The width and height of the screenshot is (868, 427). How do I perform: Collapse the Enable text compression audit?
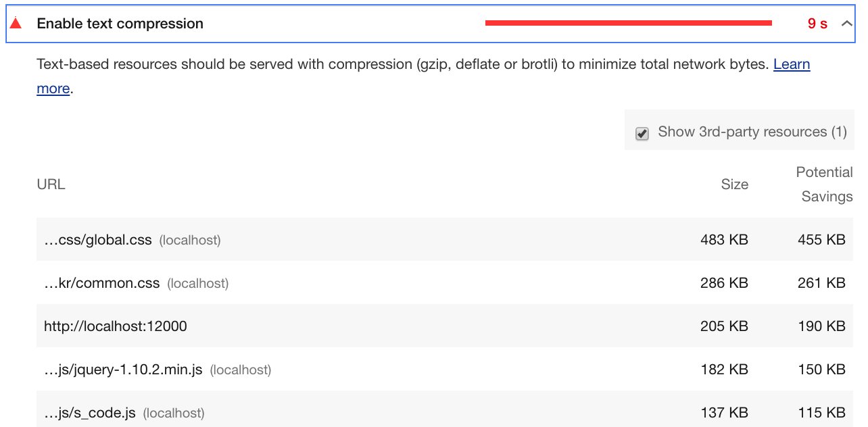coord(846,24)
